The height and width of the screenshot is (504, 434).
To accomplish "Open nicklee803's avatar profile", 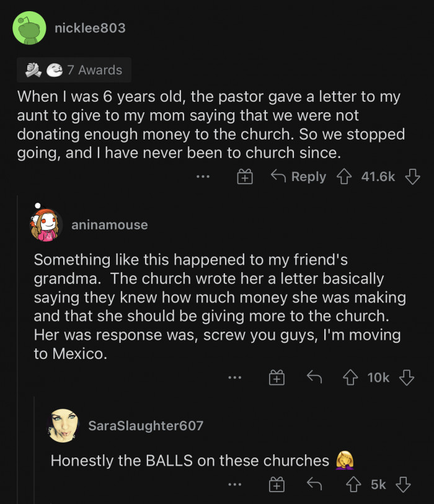I will point(29,29).
